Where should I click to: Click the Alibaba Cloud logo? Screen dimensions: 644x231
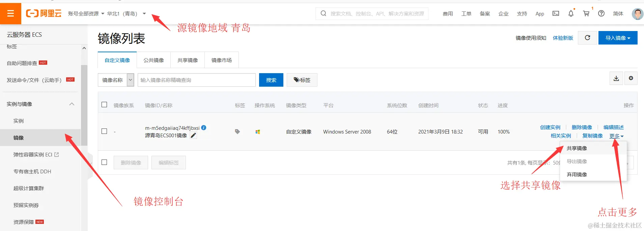point(44,13)
